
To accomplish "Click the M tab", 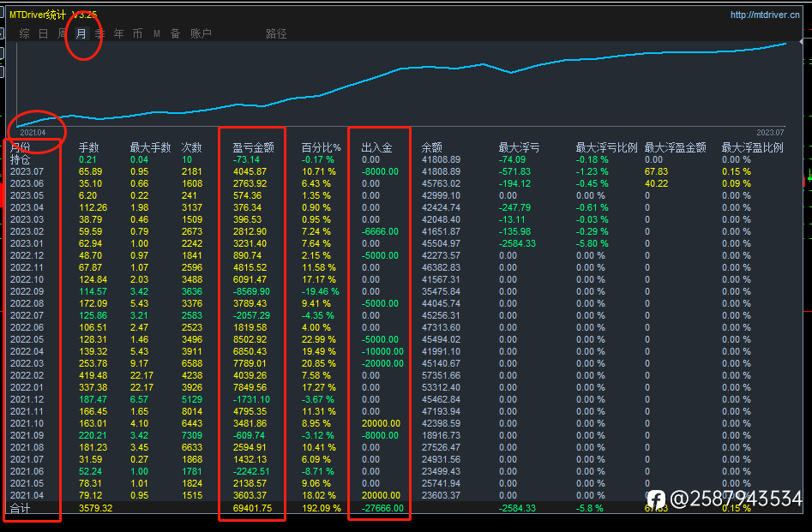I will (156, 33).
